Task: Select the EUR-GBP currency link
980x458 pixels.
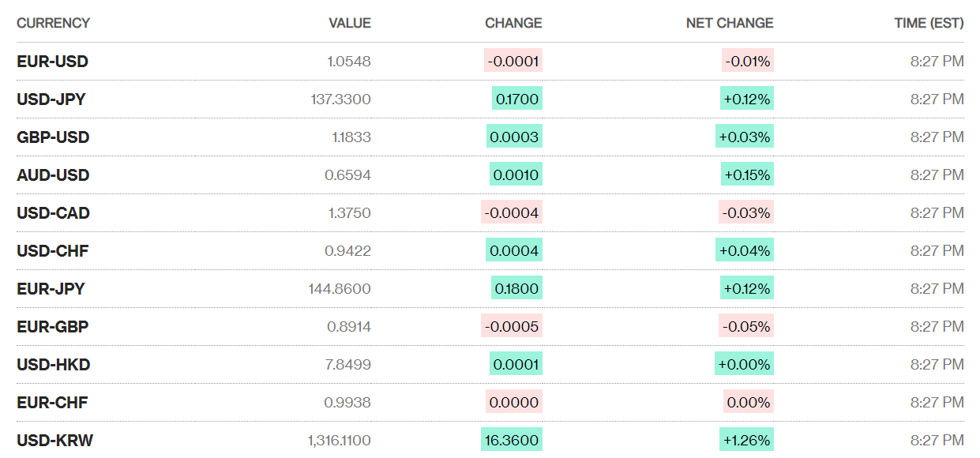Action: (52, 327)
